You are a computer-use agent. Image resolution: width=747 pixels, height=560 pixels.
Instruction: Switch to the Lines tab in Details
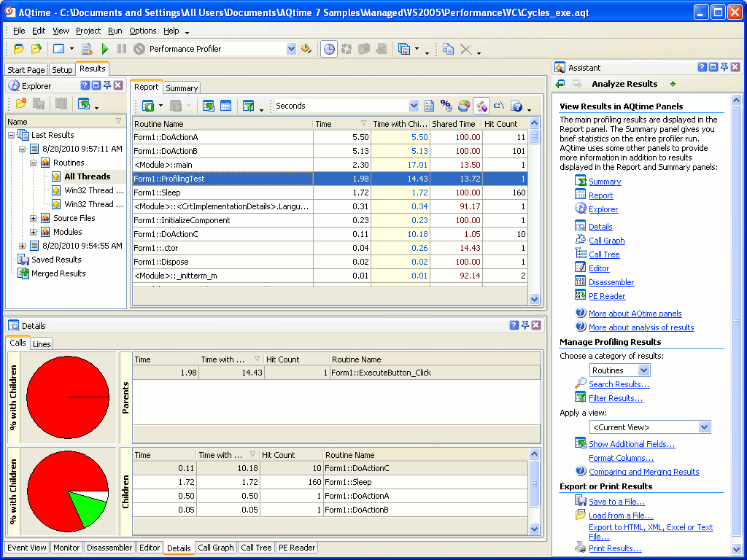42,344
